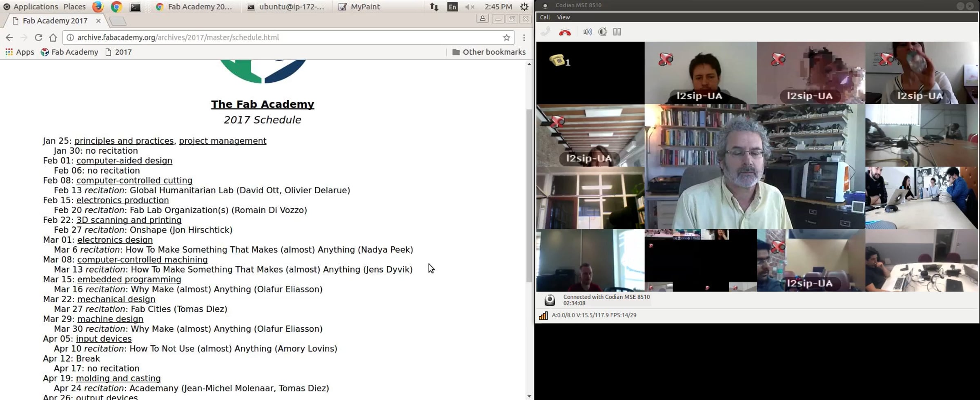Select the Fab Academy 2017 browser tab
Screen dimensions: 980x400
click(55, 20)
